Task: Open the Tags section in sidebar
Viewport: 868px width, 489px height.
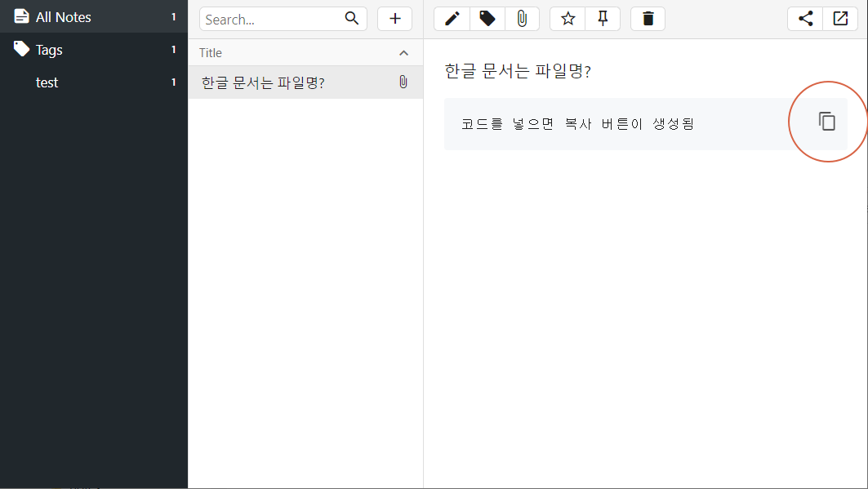Action: coord(94,49)
